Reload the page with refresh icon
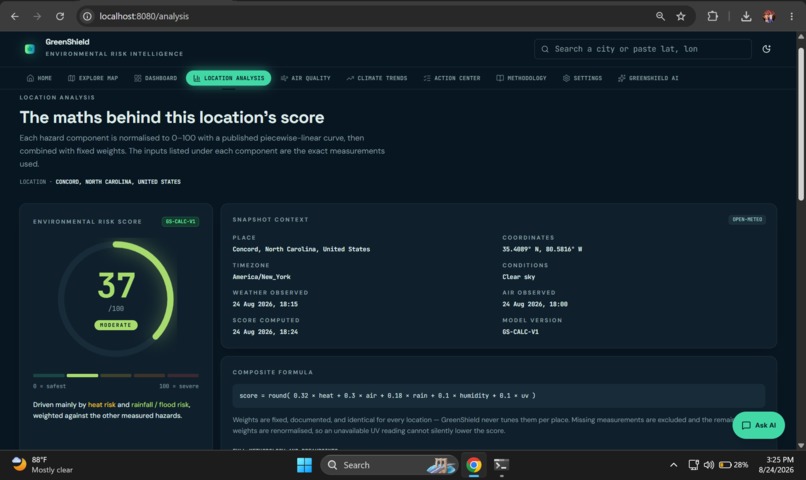The width and height of the screenshot is (806, 480). coord(60,16)
